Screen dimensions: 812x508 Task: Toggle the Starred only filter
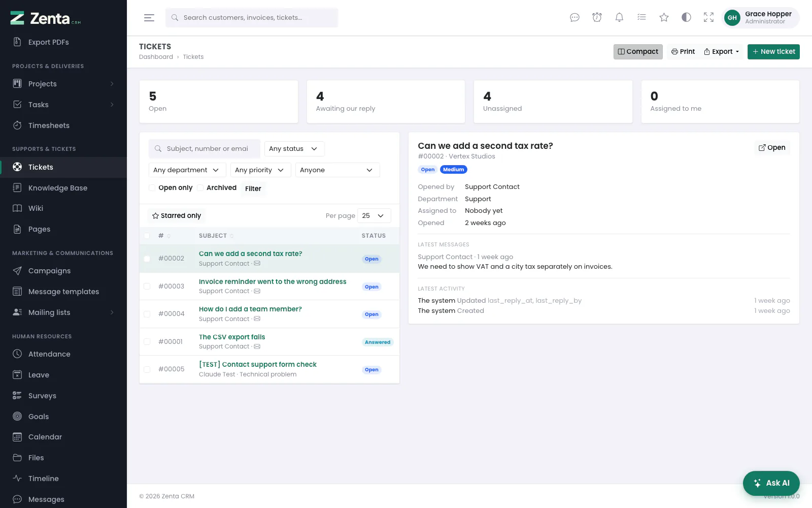[177, 216]
